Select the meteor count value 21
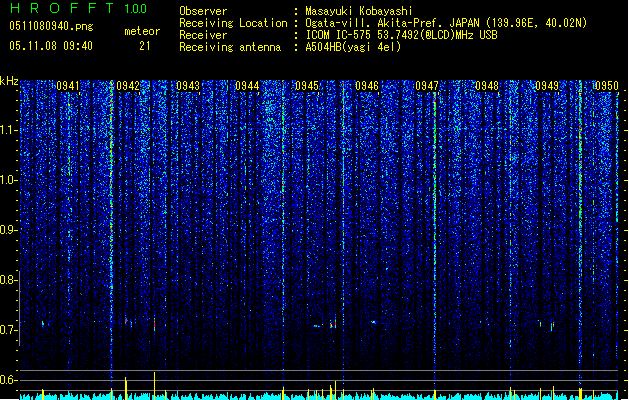 coord(145,46)
